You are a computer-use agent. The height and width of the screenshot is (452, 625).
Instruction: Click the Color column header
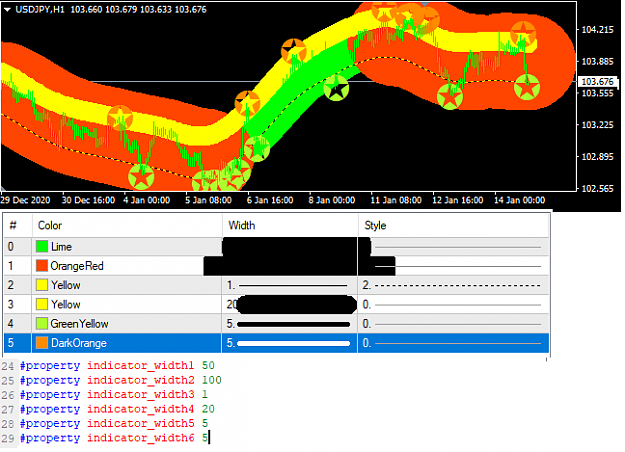(x=127, y=226)
